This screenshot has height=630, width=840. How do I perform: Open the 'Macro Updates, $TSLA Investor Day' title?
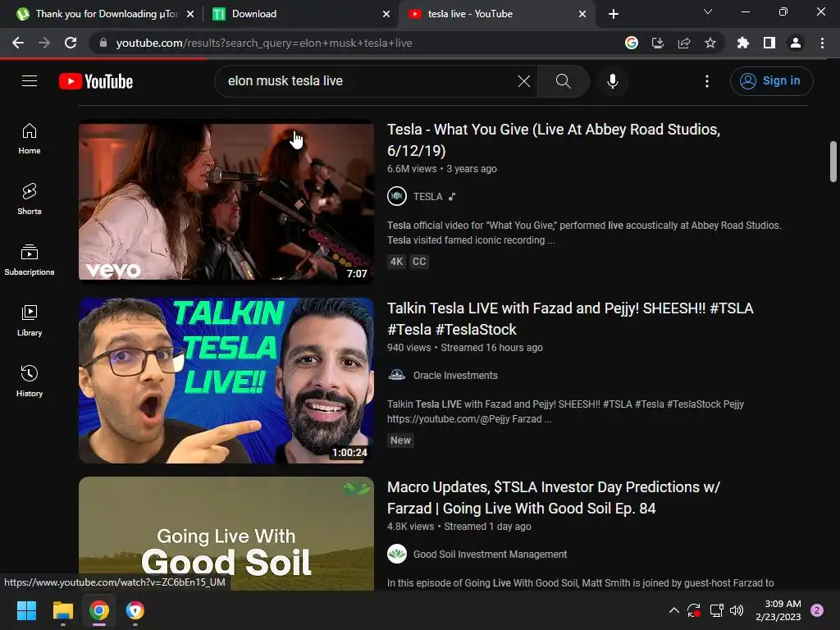point(554,498)
